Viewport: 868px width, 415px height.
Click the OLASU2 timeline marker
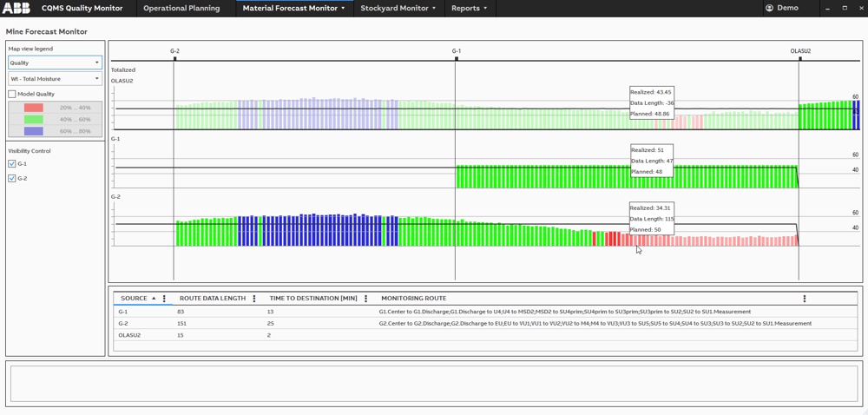point(800,58)
